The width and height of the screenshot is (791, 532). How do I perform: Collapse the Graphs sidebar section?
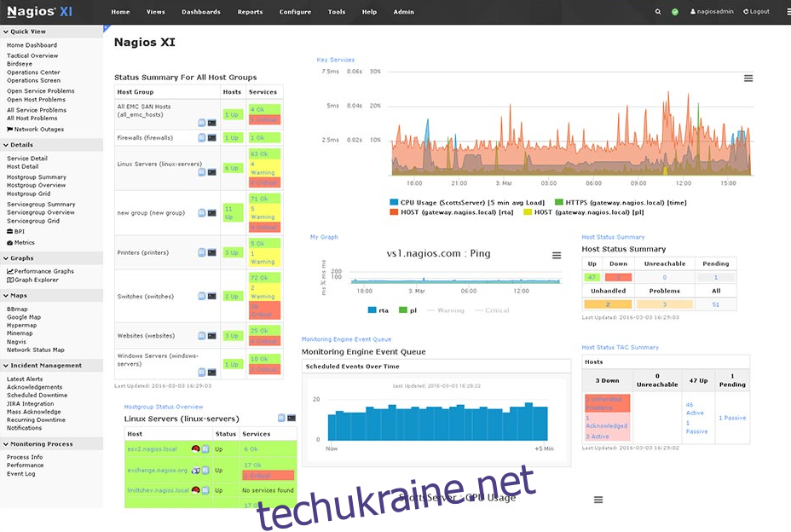coord(51,258)
